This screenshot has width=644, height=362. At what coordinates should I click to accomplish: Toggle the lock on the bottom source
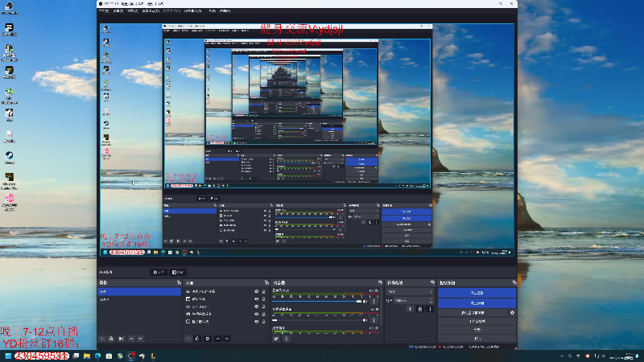pos(264,321)
